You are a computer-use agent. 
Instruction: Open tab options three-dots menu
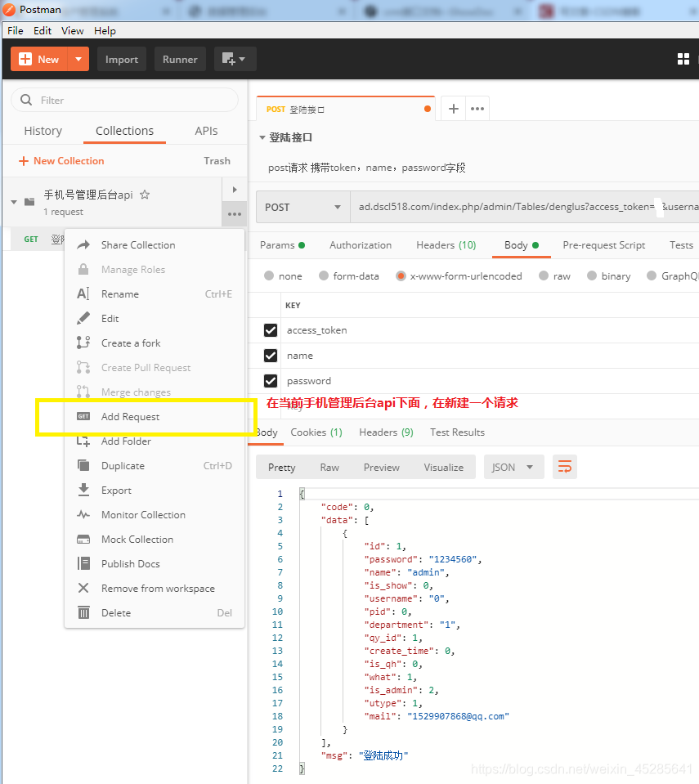coord(477,109)
